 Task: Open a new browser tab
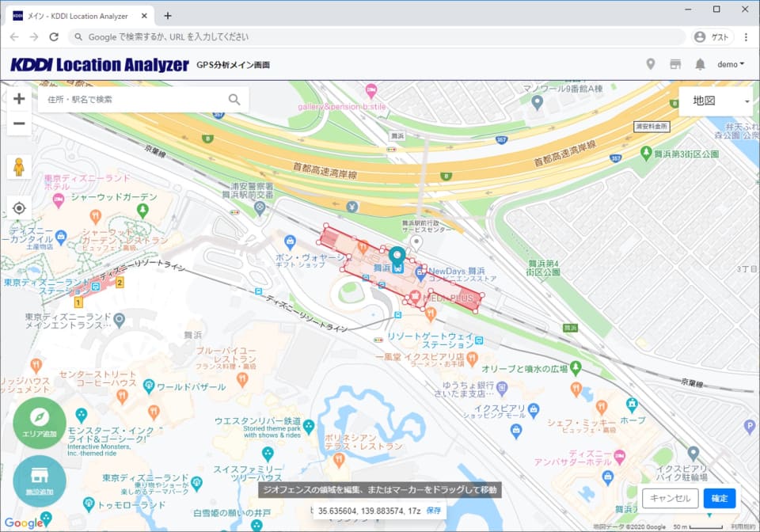168,16
